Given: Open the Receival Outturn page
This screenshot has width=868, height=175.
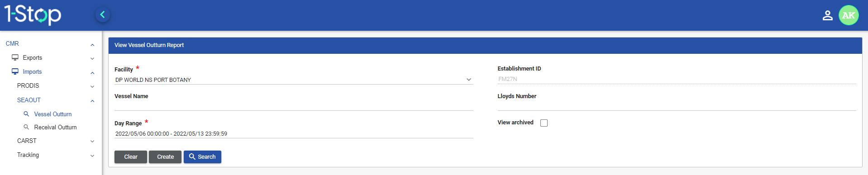Looking at the screenshot, I should point(55,127).
